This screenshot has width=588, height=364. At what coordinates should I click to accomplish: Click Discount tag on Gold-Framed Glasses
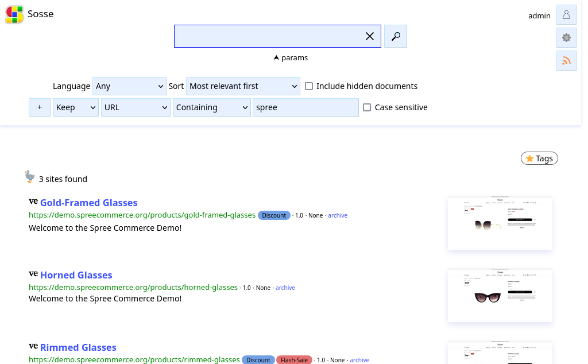pos(274,215)
